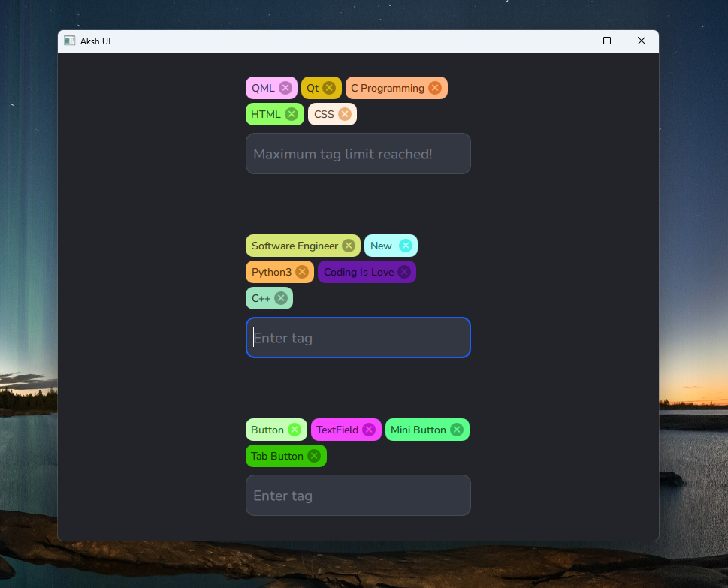Remove the CSS tag

(x=345, y=114)
